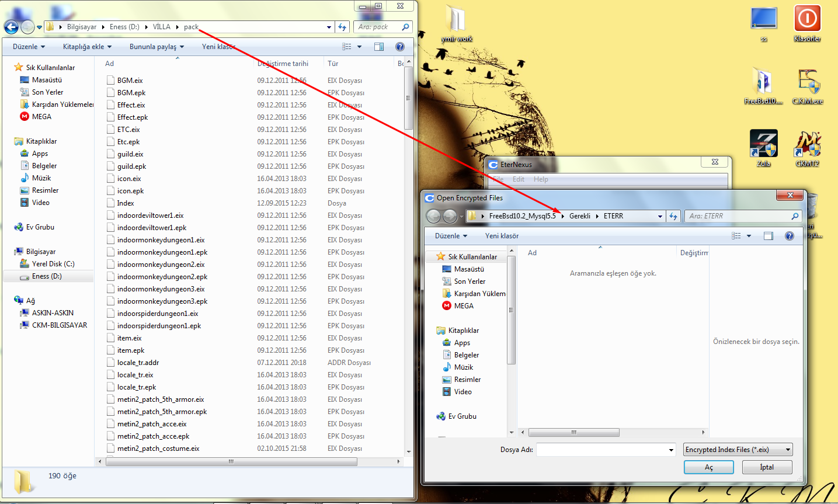Image resolution: width=838 pixels, height=504 pixels.
Task: Select Zula desktop shortcut
Action: (x=764, y=148)
